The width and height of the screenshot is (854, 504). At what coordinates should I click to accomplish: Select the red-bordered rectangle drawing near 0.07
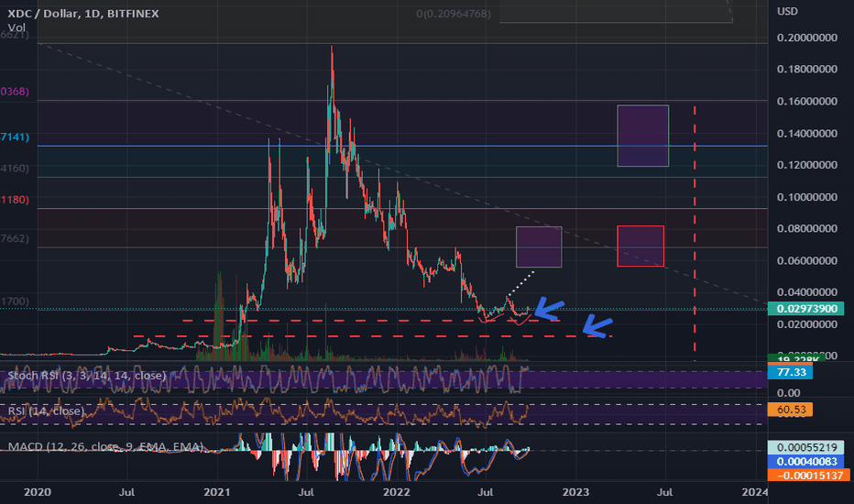[x=640, y=247]
